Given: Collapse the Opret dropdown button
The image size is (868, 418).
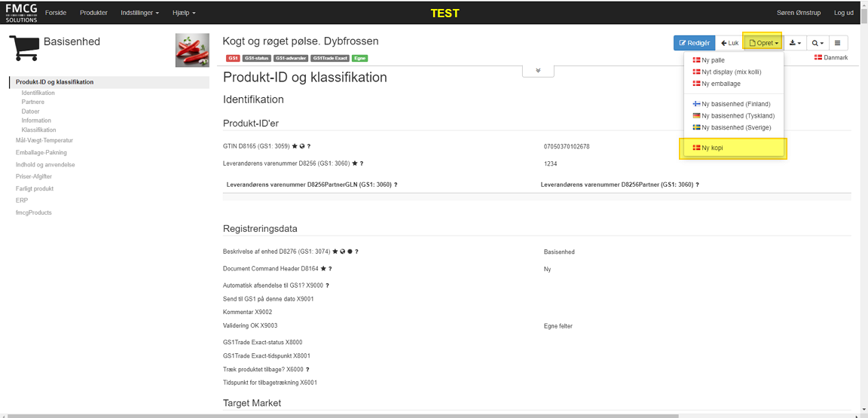Looking at the screenshot, I should click(763, 44).
